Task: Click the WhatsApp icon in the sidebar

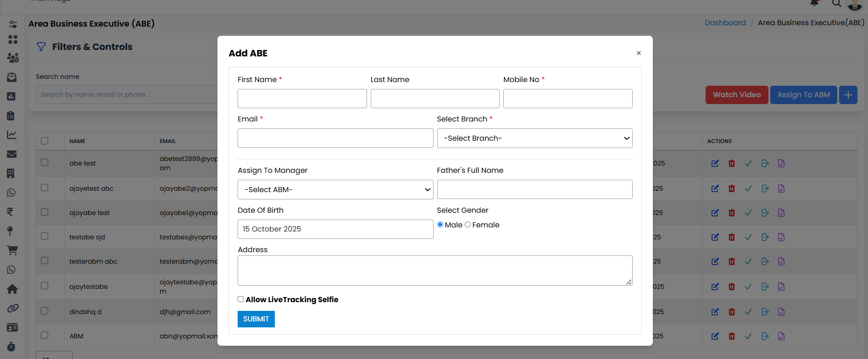Action: pos(11,193)
